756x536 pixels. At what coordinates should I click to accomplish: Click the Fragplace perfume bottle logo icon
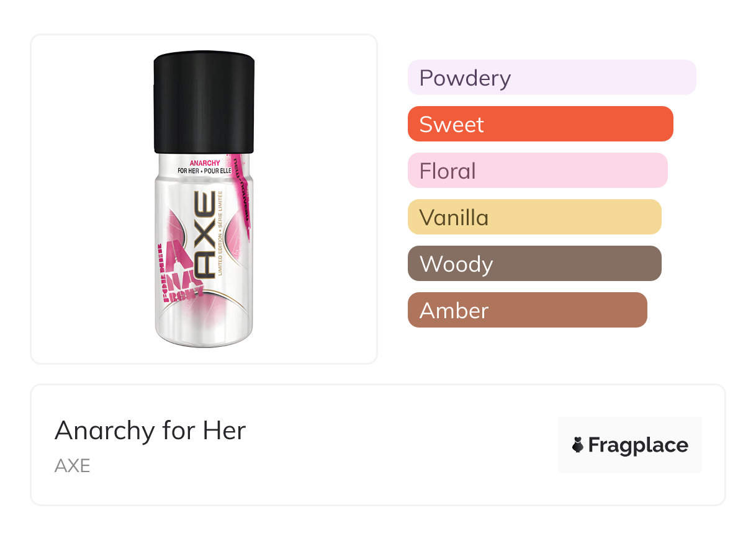[578, 445]
